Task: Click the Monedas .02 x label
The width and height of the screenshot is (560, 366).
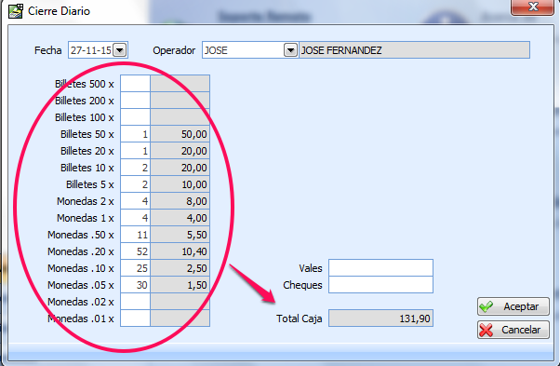Action: (x=81, y=302)
